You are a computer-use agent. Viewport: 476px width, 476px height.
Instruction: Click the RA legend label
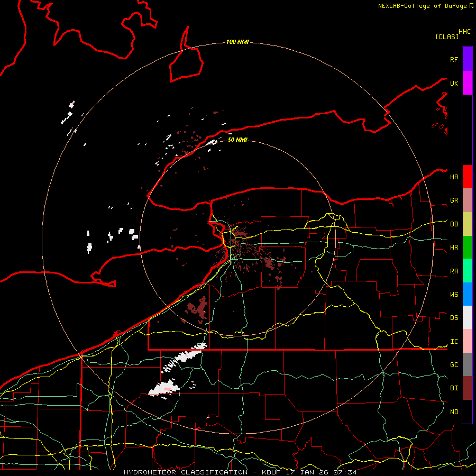(x=454, y=271)
